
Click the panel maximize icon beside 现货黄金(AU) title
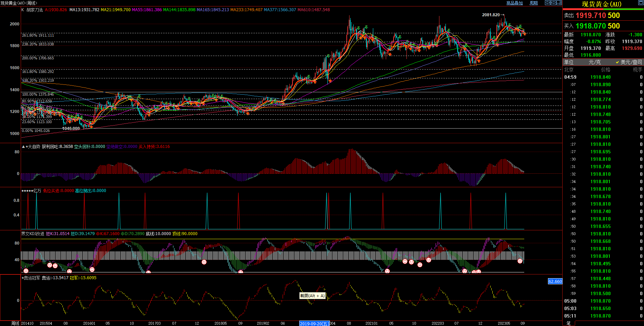[x=640, y=3]
